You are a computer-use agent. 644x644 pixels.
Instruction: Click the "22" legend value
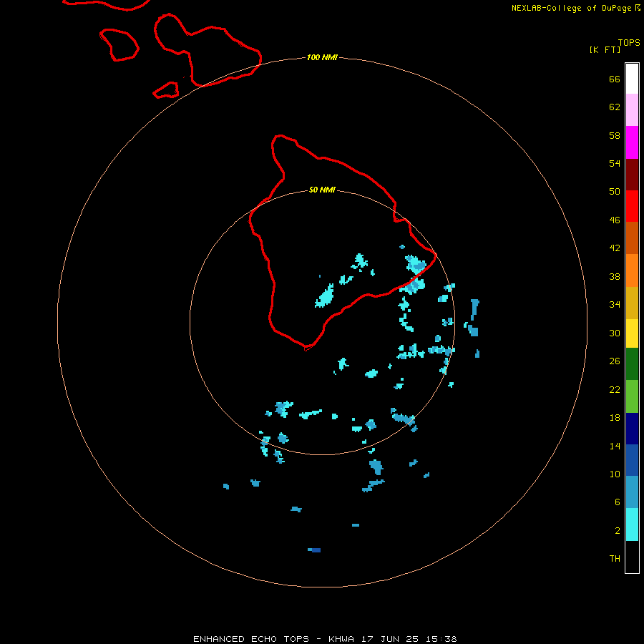(615, 389)
